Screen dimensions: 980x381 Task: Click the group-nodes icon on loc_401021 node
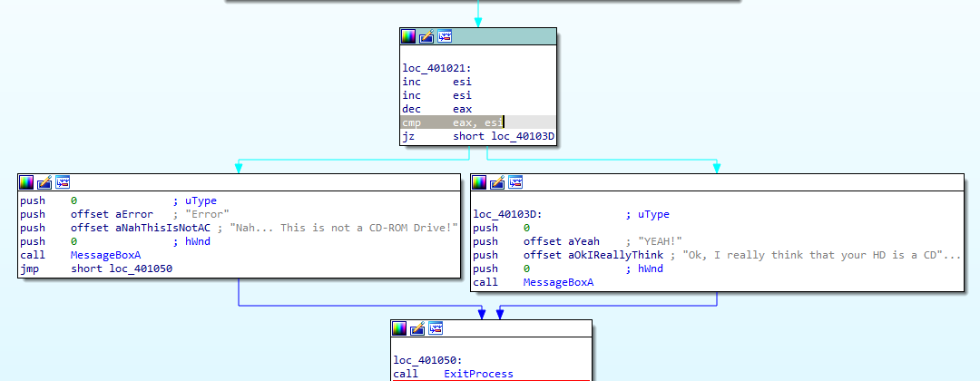click(445, 36)
